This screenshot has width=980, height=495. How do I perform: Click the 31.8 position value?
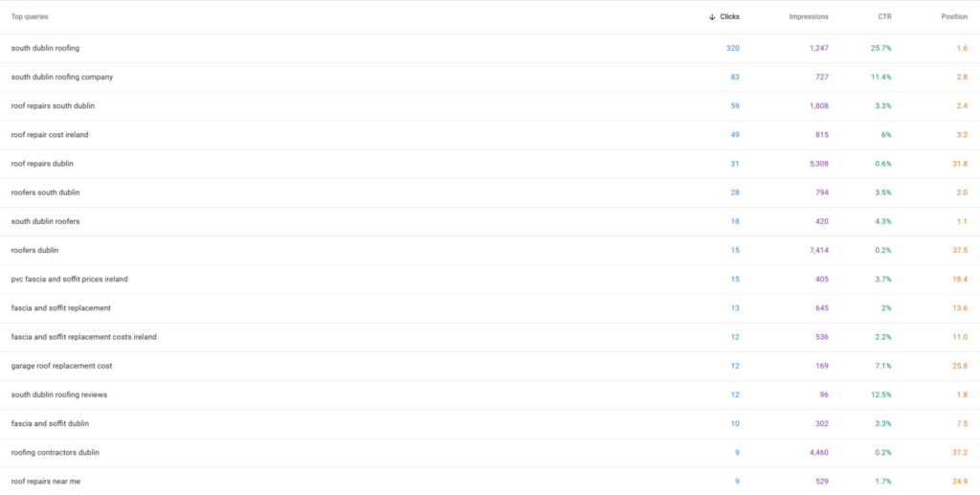(960, 164)
